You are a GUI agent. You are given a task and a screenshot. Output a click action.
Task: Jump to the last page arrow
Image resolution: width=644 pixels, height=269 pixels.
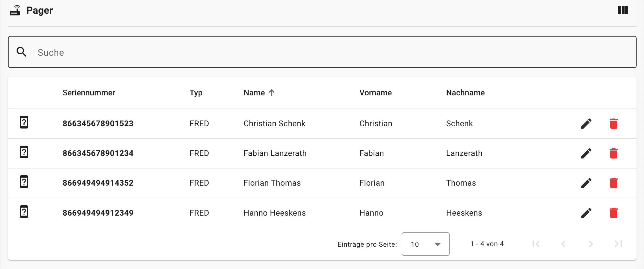(x=618, y=244)
